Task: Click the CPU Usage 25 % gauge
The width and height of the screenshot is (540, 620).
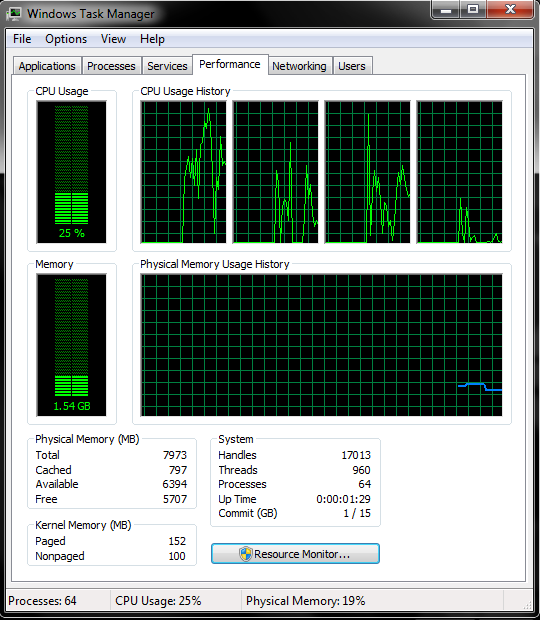Action: [x=72, y=172]
